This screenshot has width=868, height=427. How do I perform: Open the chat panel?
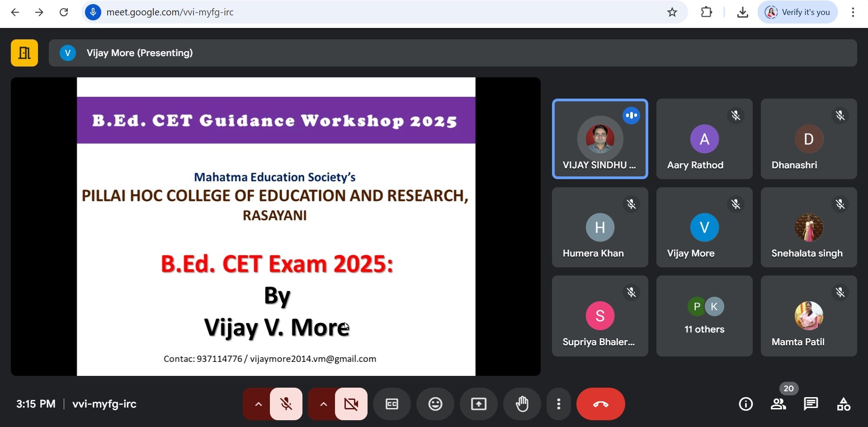pyautogui.click(x=811, y=404)
